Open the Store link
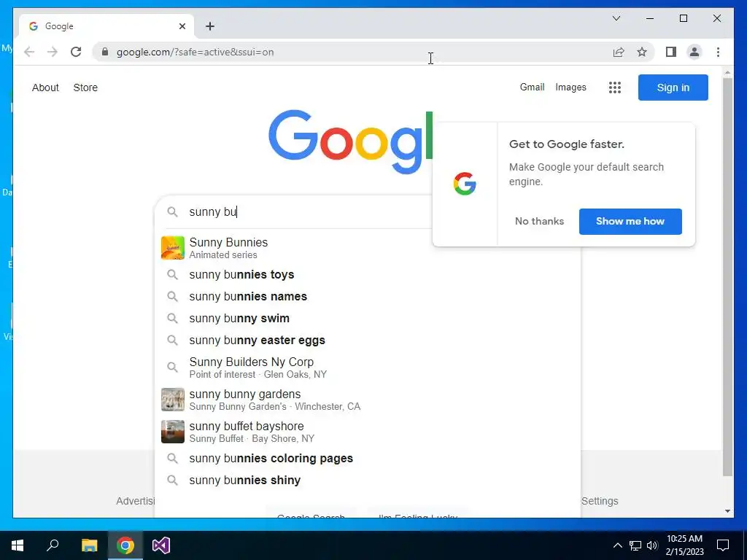Viewport: 747px width, 560px height. pos(85,87)
